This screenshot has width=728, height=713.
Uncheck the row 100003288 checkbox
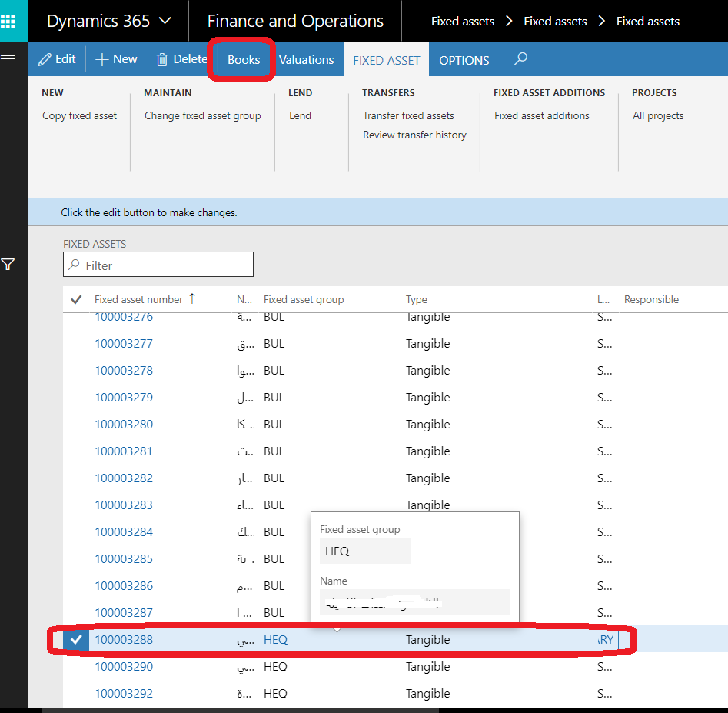click(76, 640)
